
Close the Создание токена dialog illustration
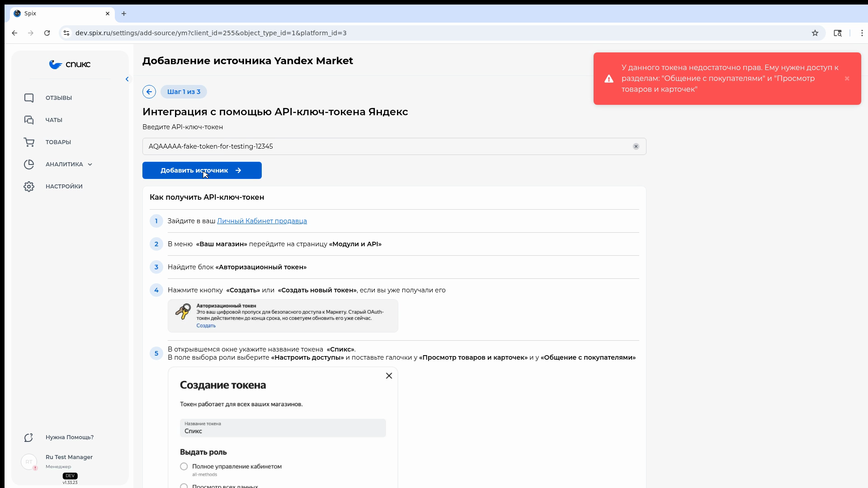coord(389,376)
